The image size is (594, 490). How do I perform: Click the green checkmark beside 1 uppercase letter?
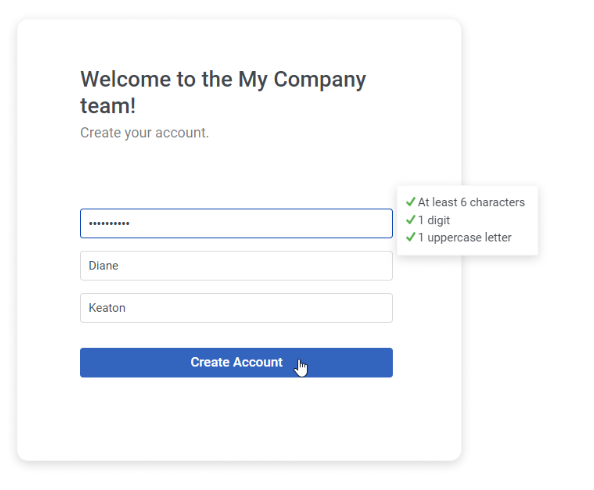411,237
